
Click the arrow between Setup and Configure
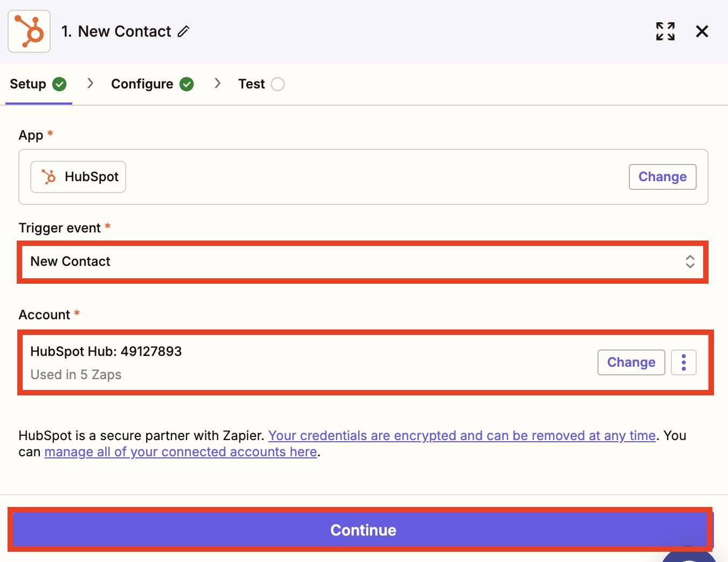pos(90,84)
